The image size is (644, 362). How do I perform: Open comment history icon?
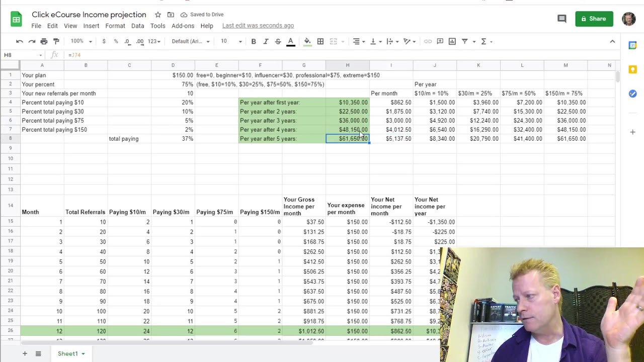562,19
